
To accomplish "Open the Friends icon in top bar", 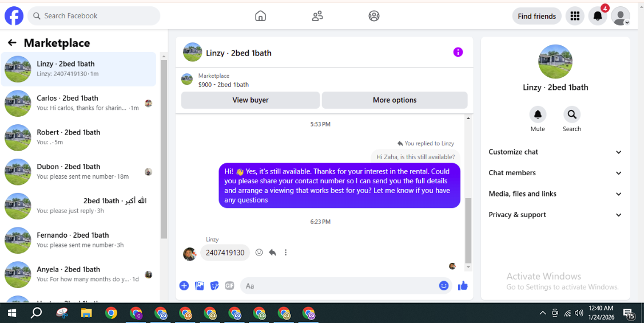I will pos(317,16).
